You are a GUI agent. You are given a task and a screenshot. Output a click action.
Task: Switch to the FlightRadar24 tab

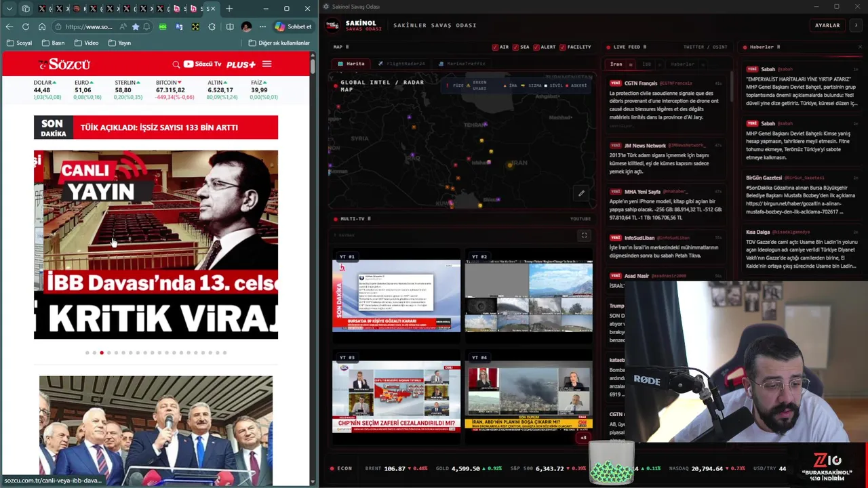tap(401, 64)
